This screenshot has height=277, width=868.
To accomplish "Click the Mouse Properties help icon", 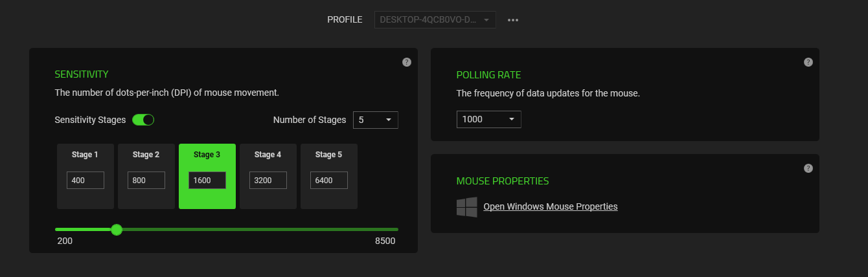I will click(808, 168).
